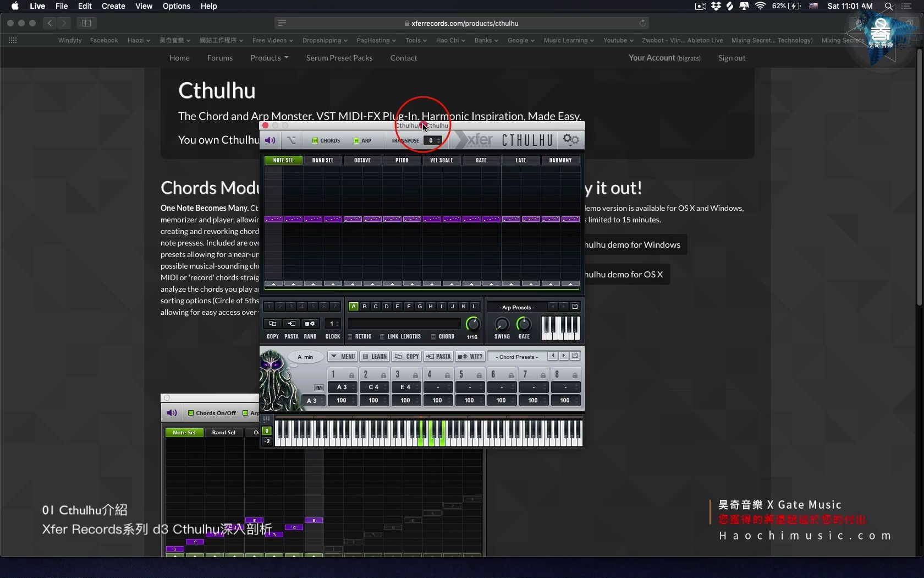This screenshot has height=578, width=924.
Task: Go to previous Chord preset arrow
Action: [x=553, y=356]
